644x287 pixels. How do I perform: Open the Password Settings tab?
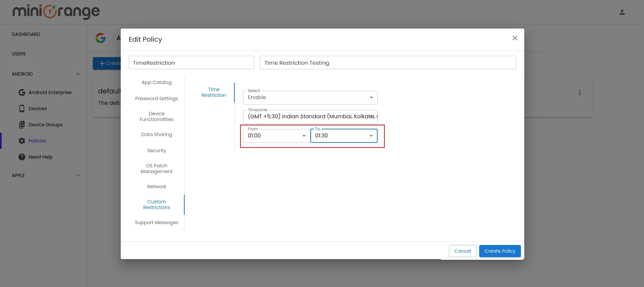pyautogui.click(x=157, y=98)
